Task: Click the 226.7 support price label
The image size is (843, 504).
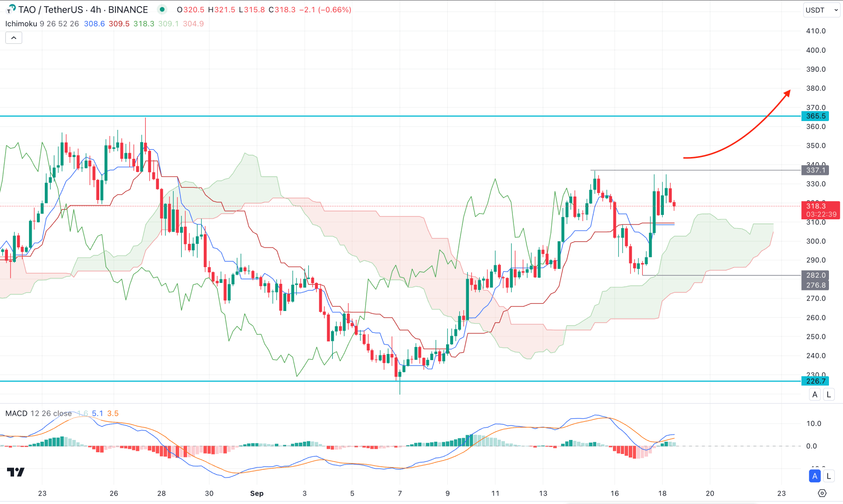Action: [x=815, y=381]
